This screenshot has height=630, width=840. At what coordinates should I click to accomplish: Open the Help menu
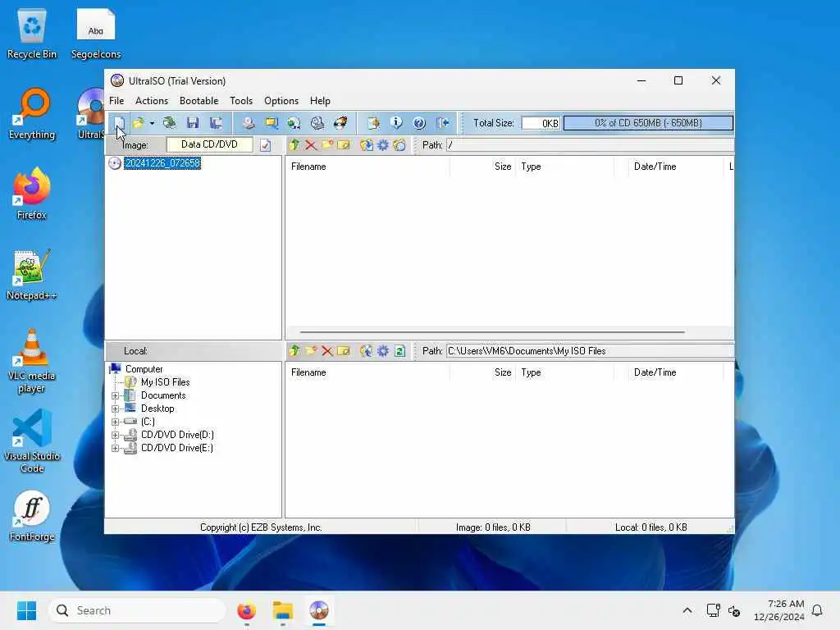click(x=320, y=101)
